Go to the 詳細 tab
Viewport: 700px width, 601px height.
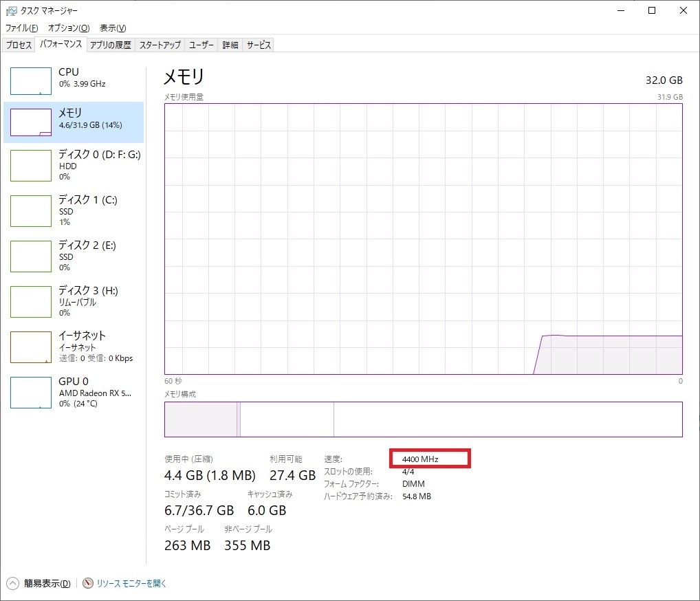[230, 45]
